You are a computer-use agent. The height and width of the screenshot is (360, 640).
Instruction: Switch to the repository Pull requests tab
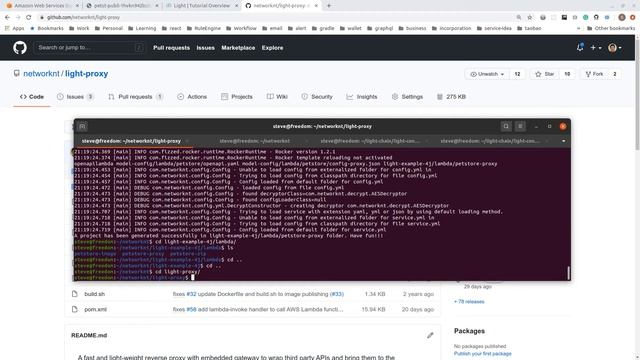[136, 97]
